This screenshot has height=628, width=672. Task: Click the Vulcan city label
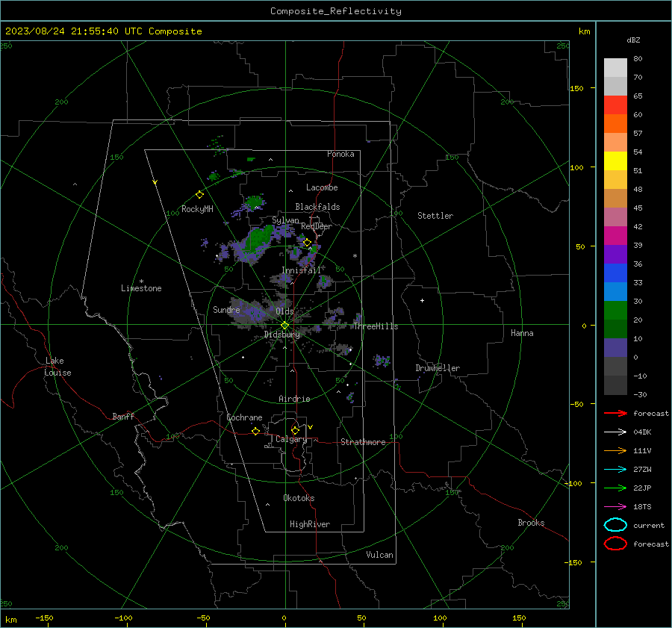tap(380, 555)
